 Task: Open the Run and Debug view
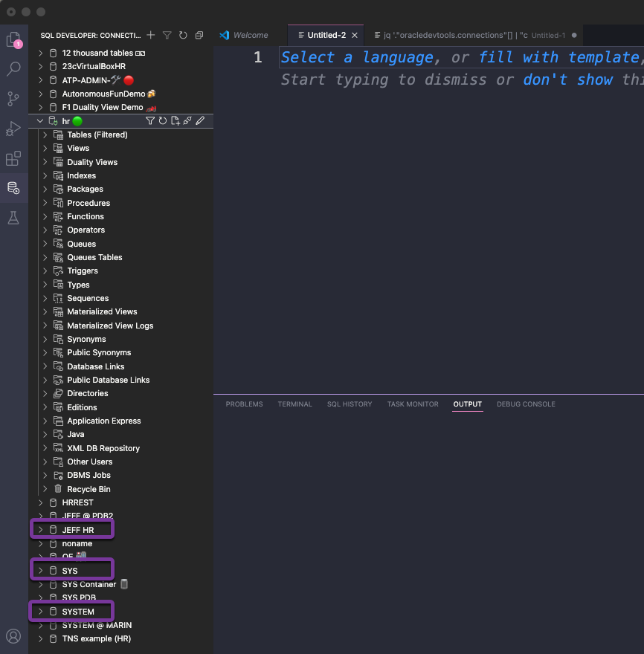[13, 129]
